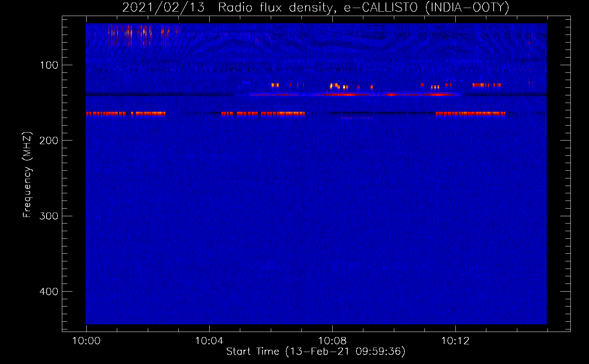Click the 10:00 time tick label
This screenshot has width=589, height=364.
coord(86,341)
